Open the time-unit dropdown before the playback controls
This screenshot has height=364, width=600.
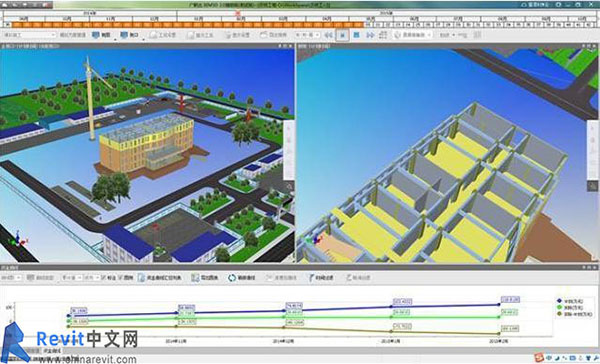[307, 35]
